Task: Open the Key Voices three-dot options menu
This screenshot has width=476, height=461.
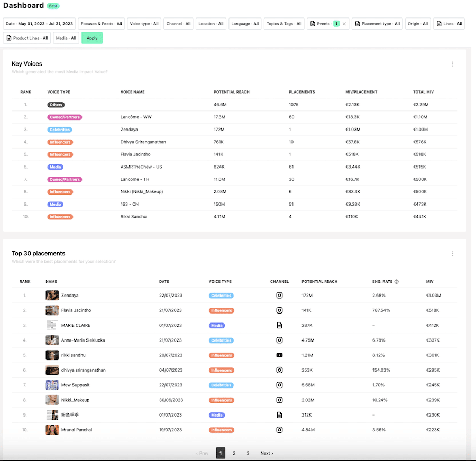Action: click(452, 64)
